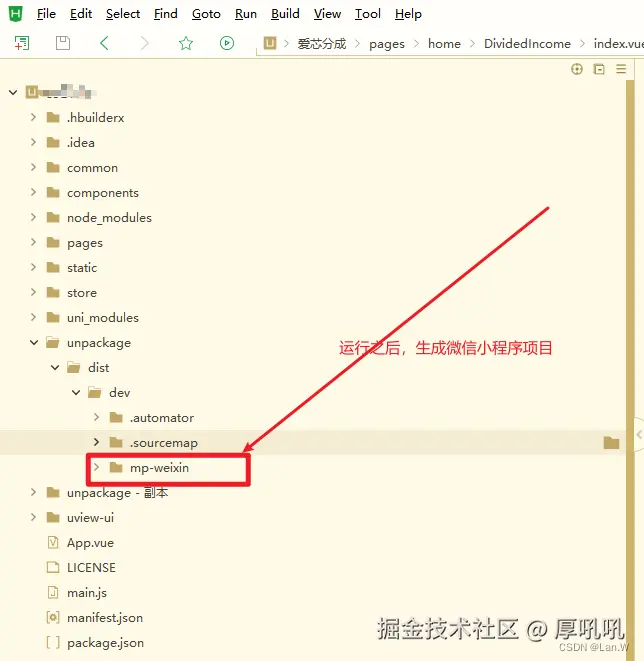Click the bookmark star icon
Image resolution: width=644 pixels, height=661 pixels.
[x=186, y=43]
